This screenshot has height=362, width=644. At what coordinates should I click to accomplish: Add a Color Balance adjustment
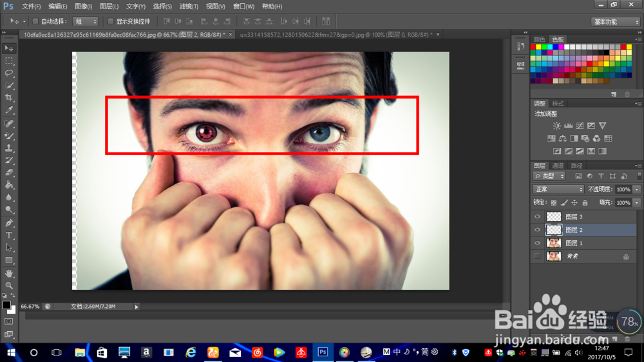point(563,138)
